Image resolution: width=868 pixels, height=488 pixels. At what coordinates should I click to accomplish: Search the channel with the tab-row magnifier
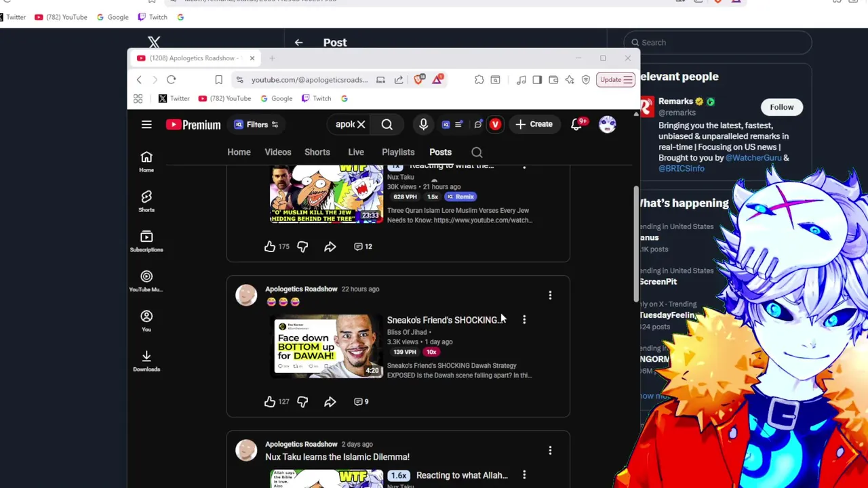point(477,152)
